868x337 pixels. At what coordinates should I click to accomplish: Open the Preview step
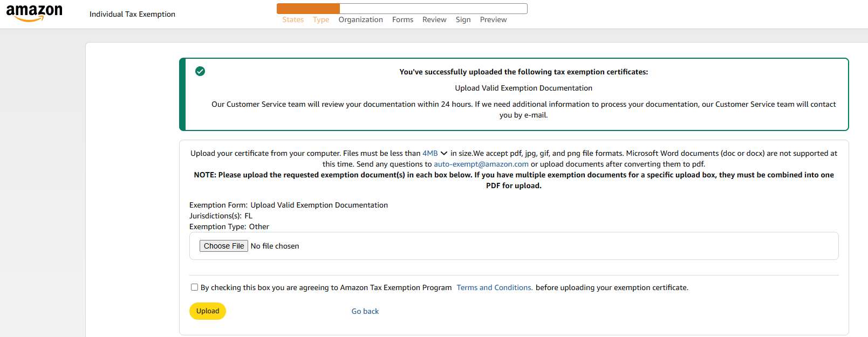click(493, 19)
